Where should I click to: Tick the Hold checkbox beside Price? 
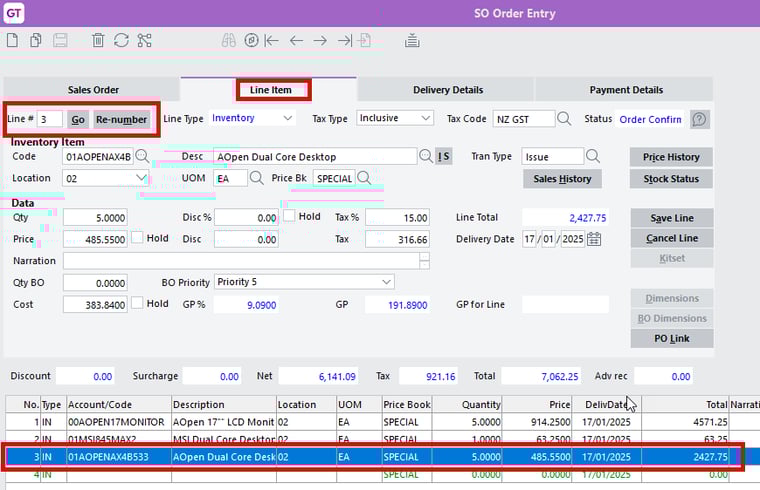(x=138, y=239)
